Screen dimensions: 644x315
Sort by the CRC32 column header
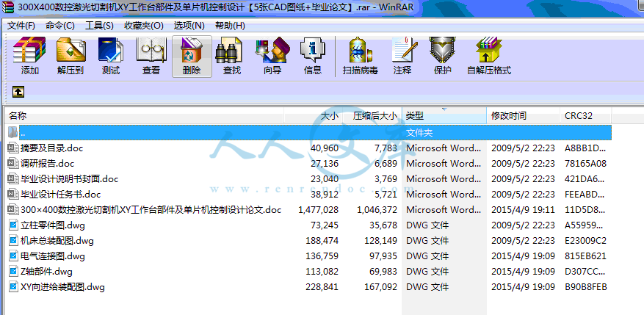(586, 116)
